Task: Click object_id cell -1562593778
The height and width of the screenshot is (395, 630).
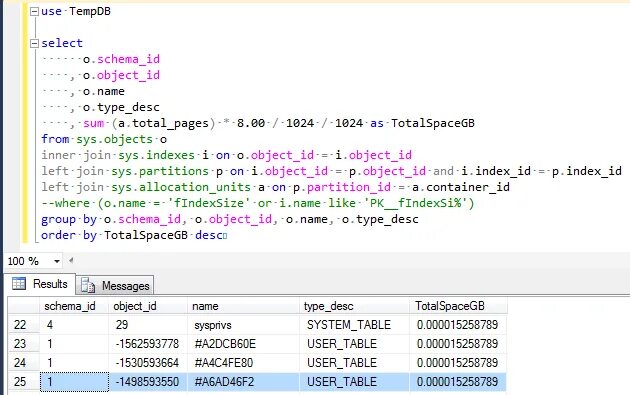Action: point(148,344)
